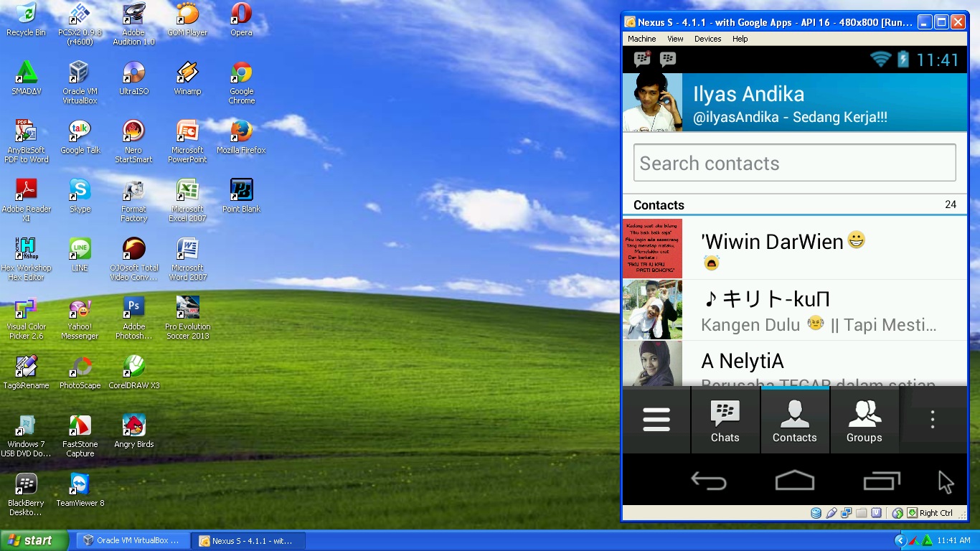Image resolution: width=980 pixels, height=551 pixels.
Task: Select the Adobe Audition 1.0 icon
Action: (133, 24)
